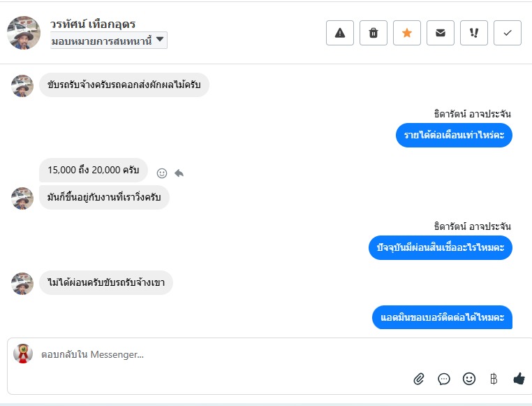Click the "รายได้ต่อเดือนเท่าไหร่คะ" sent message bubble
Viewport: 532px width, 406px height.
click(x=454, y=135)
